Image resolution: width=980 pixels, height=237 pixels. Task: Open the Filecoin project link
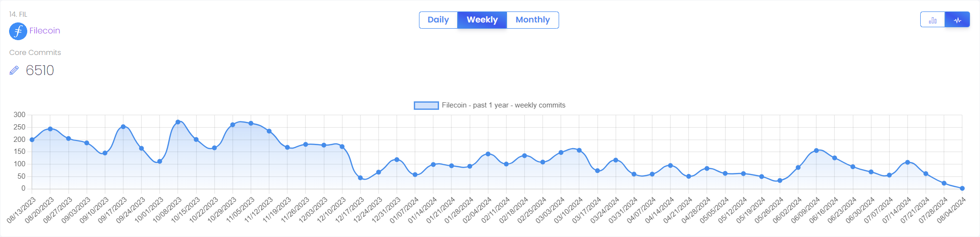tap(44, 31)
